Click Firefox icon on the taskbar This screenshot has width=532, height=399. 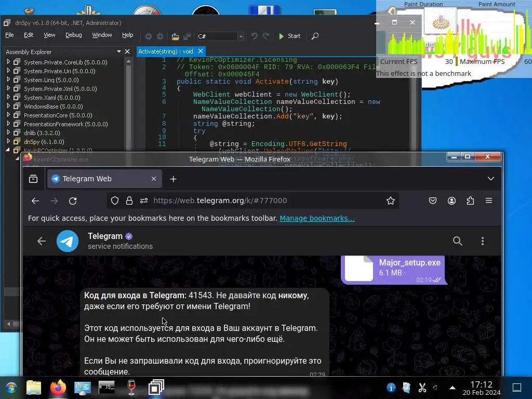click(x=58, y=388)
